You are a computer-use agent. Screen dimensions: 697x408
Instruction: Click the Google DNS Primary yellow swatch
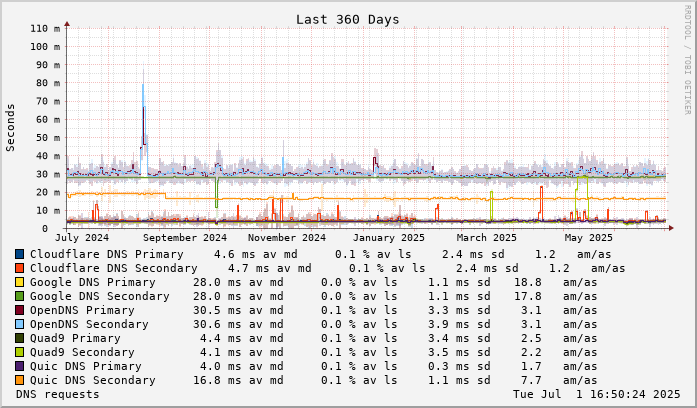[19, 282]
